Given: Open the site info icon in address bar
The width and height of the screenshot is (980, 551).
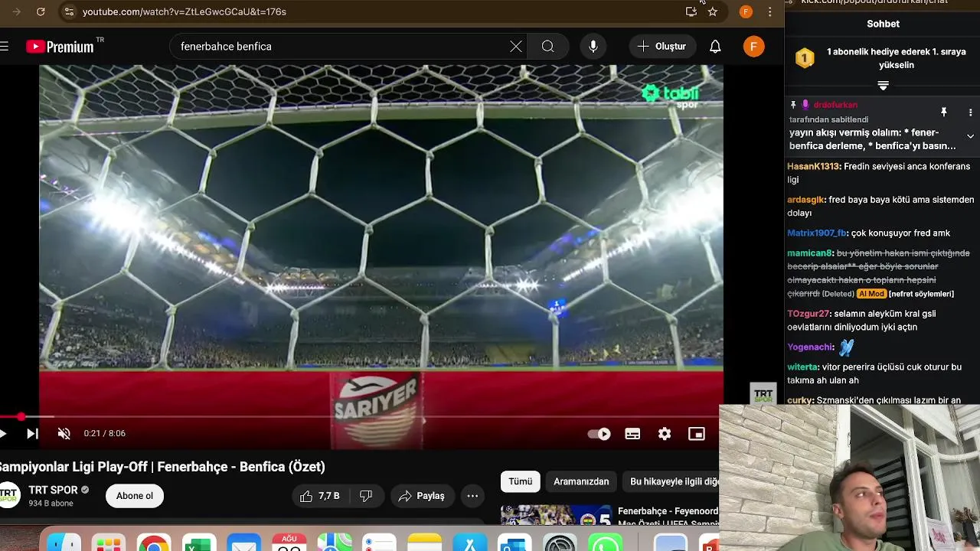Looking at the screenshot, I should (x=69, y=11).
